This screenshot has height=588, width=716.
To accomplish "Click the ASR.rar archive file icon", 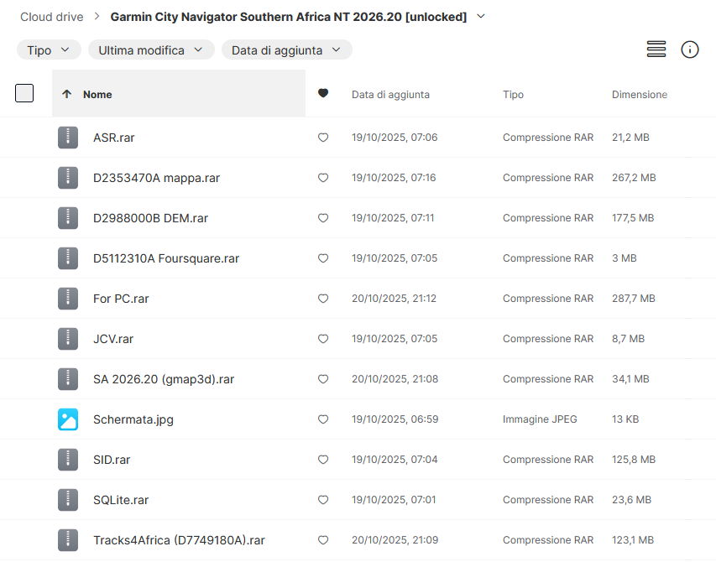I will (68, 138).
